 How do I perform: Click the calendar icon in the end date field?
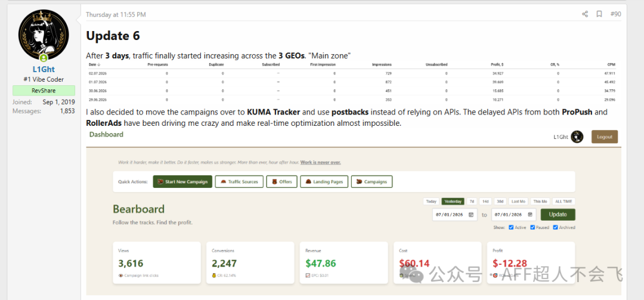(x=530, y=215)
